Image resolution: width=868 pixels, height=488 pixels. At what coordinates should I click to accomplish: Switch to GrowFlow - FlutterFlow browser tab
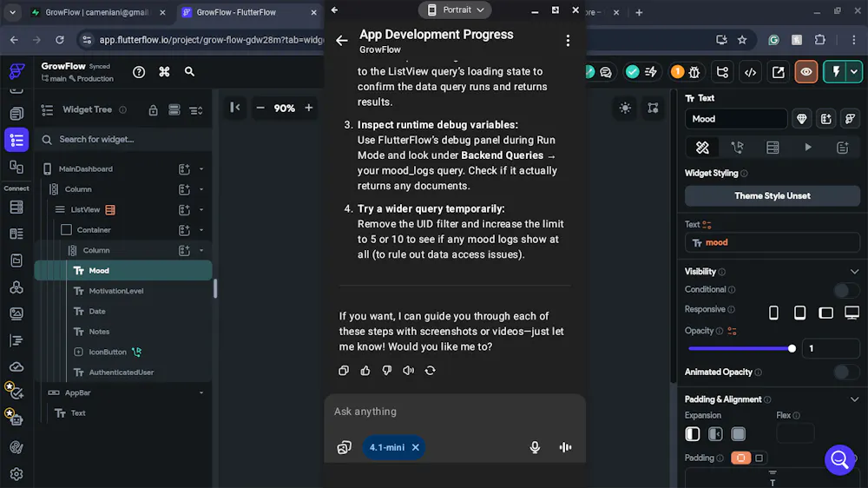(x=250, y=12)
